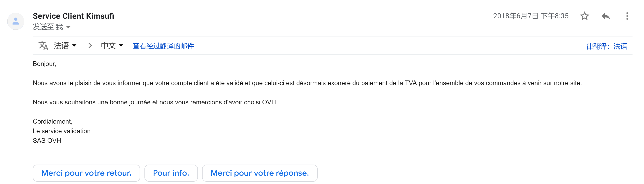Screen dimensions: 644x184
Task: Click the sender's profile avatar
Action: 16,21
